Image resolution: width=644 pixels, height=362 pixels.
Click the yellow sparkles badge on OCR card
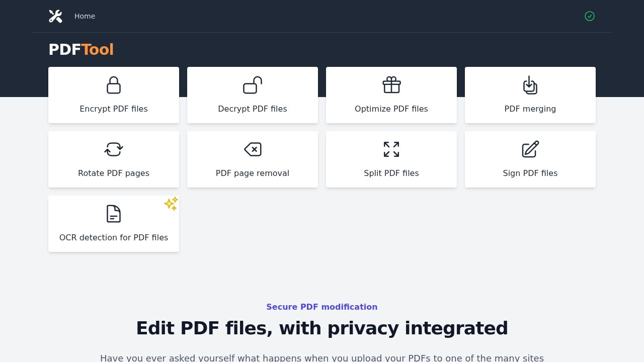coord(171,204)
